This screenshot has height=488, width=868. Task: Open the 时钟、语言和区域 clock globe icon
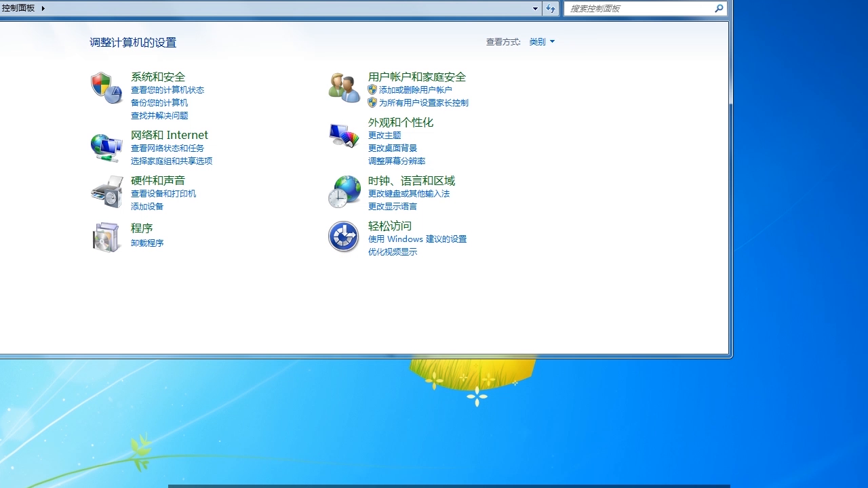pos(344,191)
